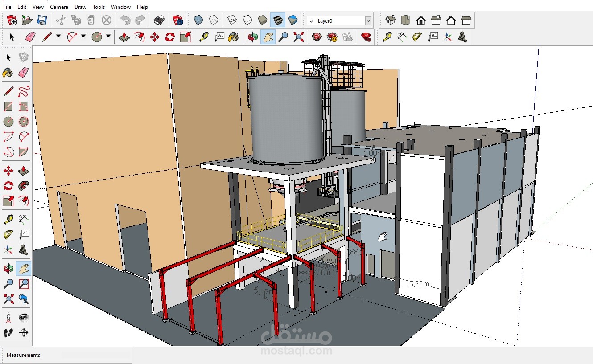The width and height of the screenshot is (593, 364).
Task: Expand the Line tool dropdown arrow
Action: pyautogui.click(x=58, y=37)
